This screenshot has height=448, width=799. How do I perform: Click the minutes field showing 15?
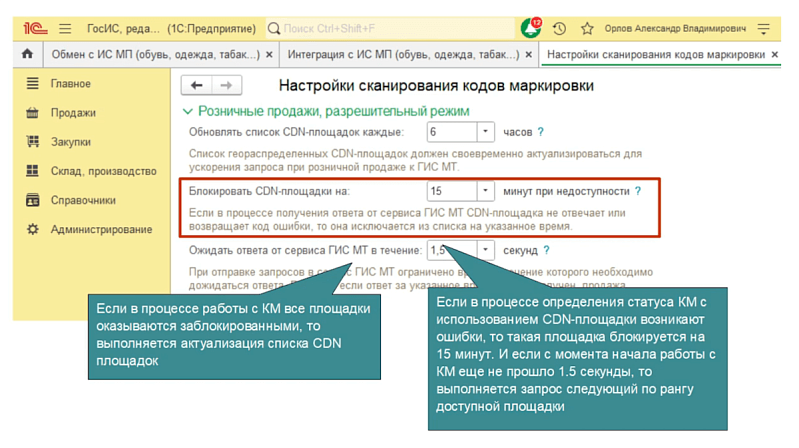tap(452, 191)
